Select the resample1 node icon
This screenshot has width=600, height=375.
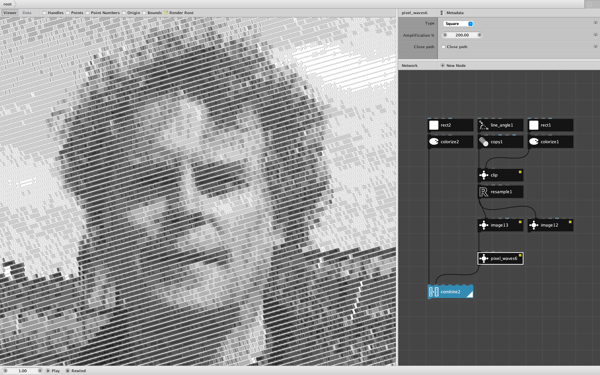(484, 192)
